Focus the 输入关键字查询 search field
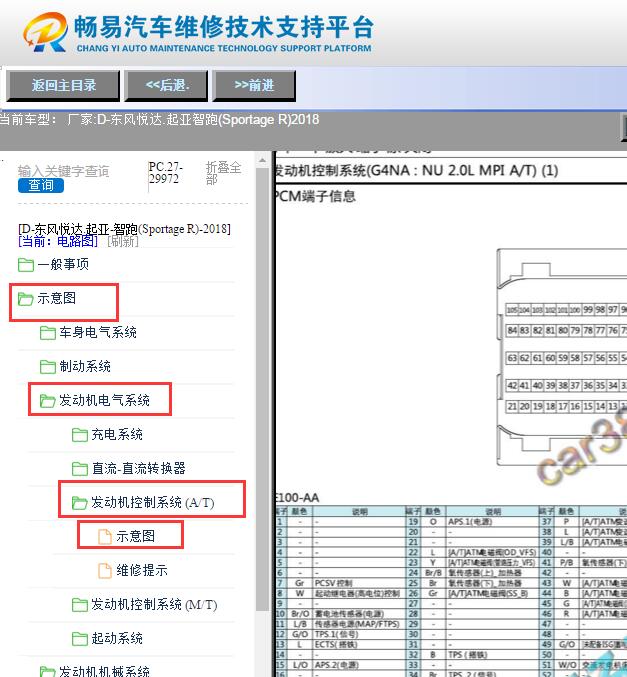627x677 pixels. (63, 171)
